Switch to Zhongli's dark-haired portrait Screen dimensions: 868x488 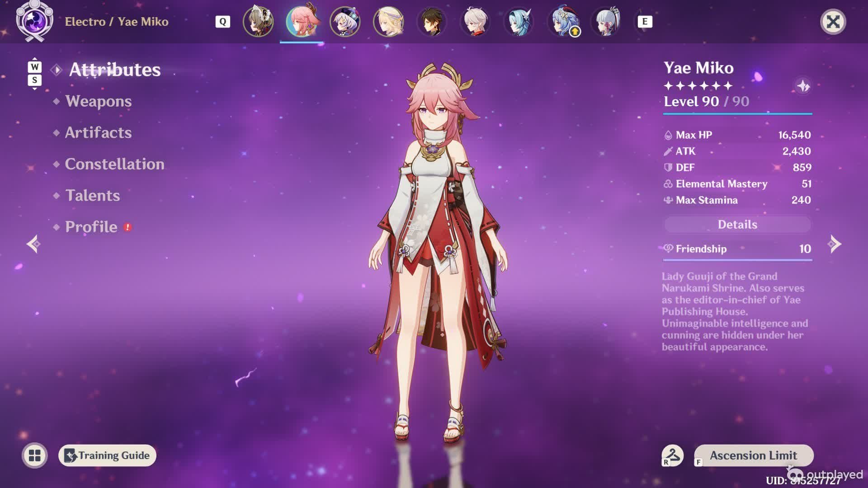[432, 22]
